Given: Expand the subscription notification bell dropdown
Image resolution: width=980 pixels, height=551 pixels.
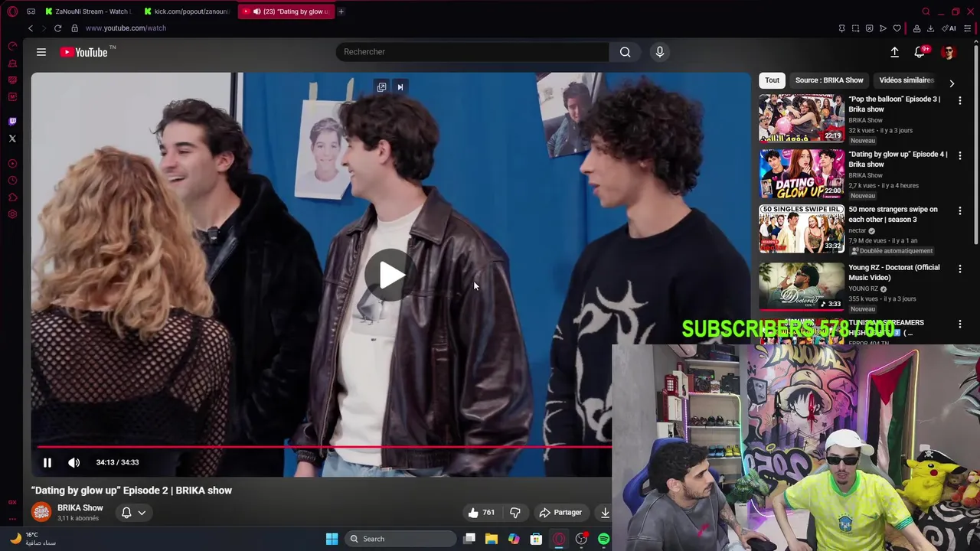Looking at the screenshot, I should [x=133, y=513].
